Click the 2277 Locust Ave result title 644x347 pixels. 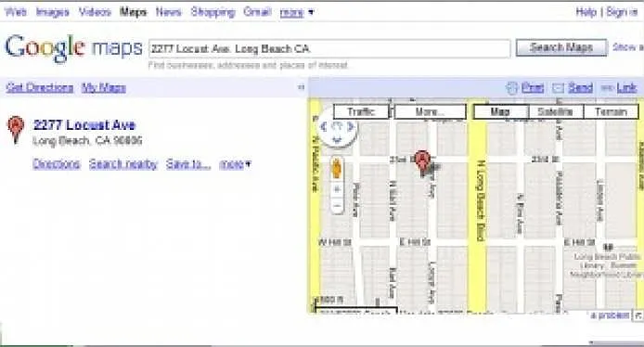pyautogui.click(x=84, y=125)
